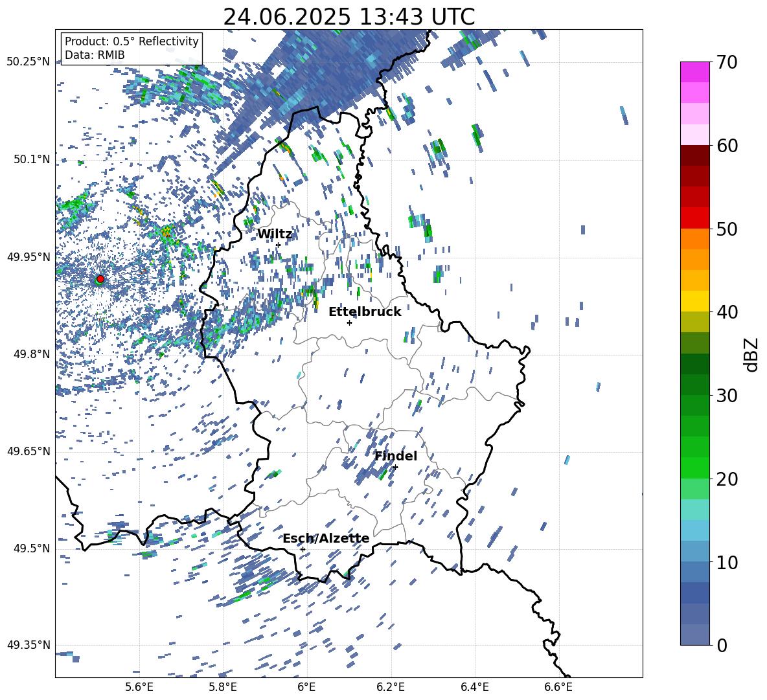Click the 0 tick label on colorbar
The image size is (767, 700).
(722, 645)
